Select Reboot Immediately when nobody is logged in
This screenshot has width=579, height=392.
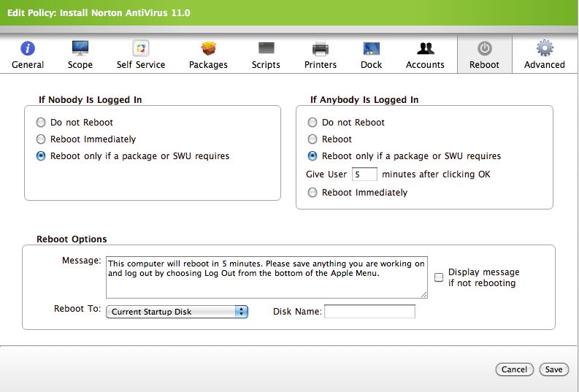(x=41, y=139)
